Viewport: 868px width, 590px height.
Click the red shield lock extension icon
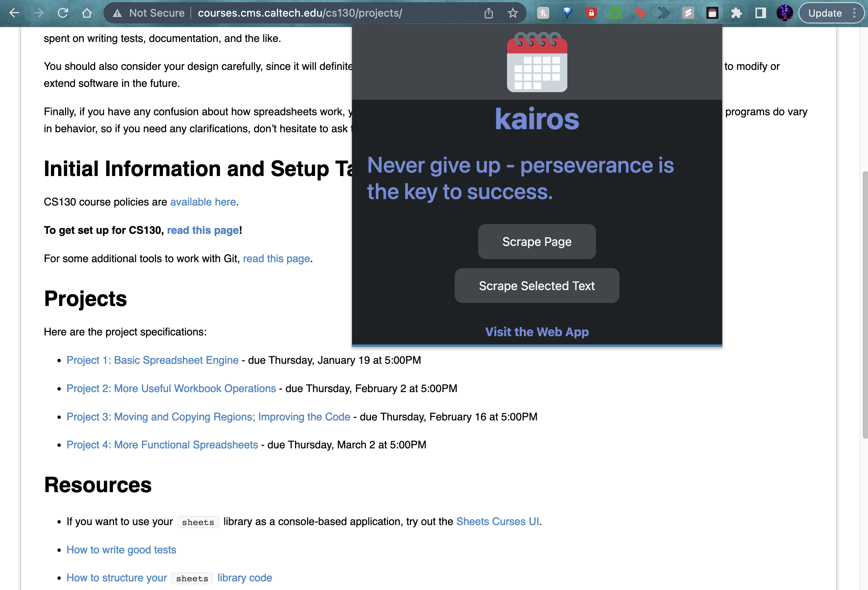click(591, 12)
